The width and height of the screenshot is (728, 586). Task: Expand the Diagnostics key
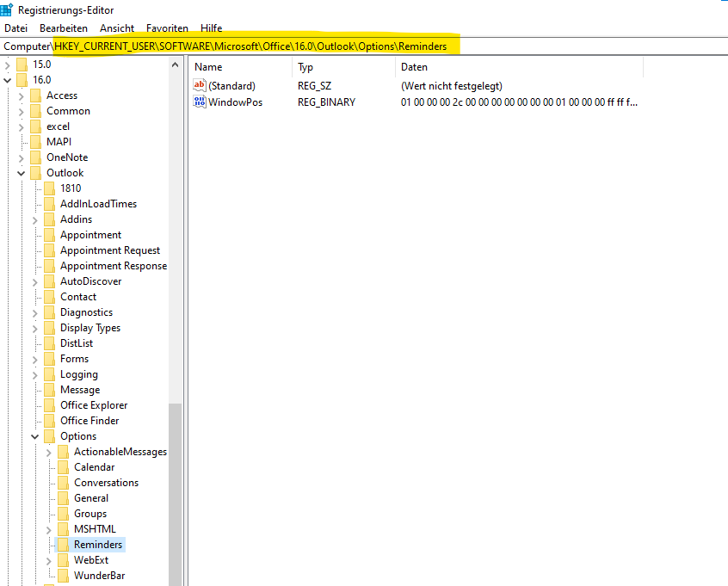pos(34,313)
